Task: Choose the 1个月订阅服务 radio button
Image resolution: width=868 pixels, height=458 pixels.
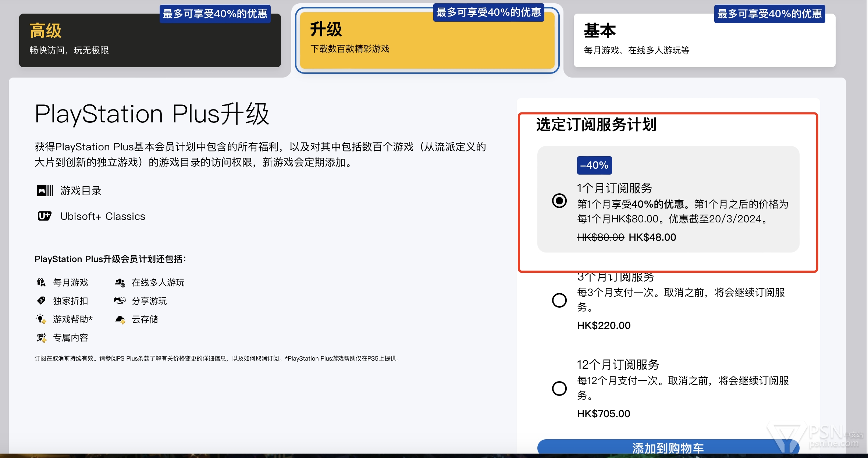Action: 559,201
